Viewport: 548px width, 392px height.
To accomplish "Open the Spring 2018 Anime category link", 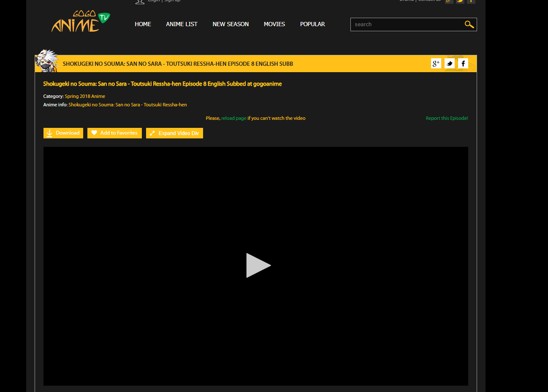I will point(85,96).
